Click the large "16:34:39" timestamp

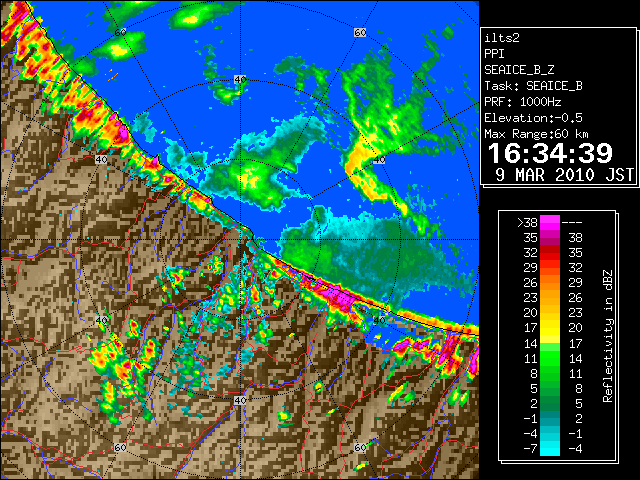click(550, 153)
